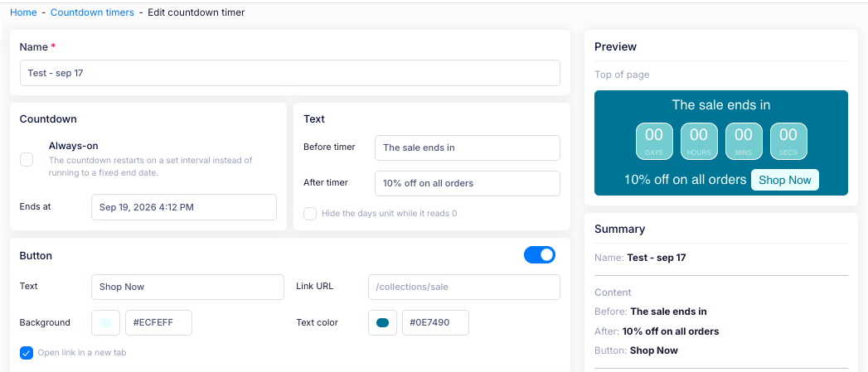
Task: Check Hide the days unit checkbox
Action: 310,213
